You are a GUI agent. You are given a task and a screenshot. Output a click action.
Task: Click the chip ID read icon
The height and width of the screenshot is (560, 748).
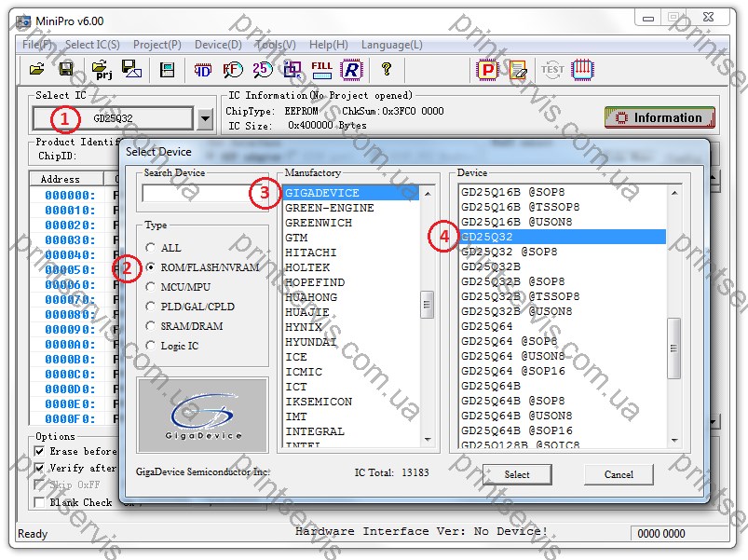[x=203, y=70]
